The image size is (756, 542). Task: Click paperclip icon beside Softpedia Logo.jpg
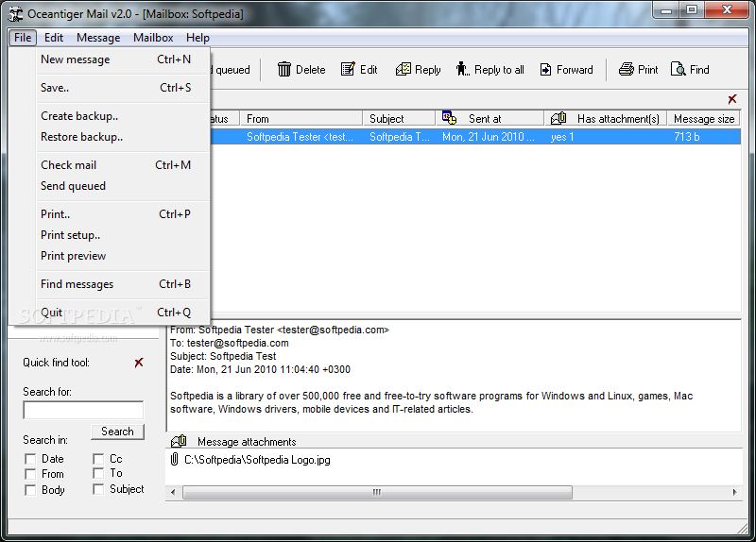pos(175,459)
